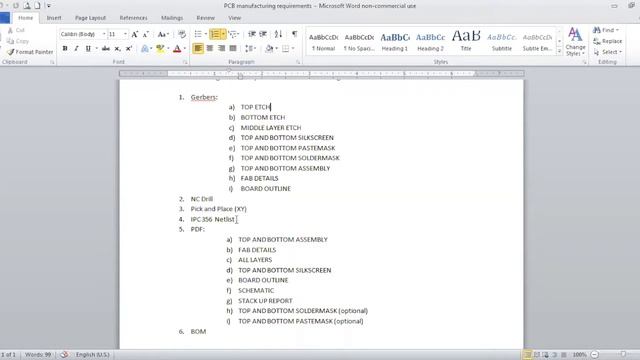Open the Change Case menu
The width and height of the screenshot is (640, 360).
[162, 34]
